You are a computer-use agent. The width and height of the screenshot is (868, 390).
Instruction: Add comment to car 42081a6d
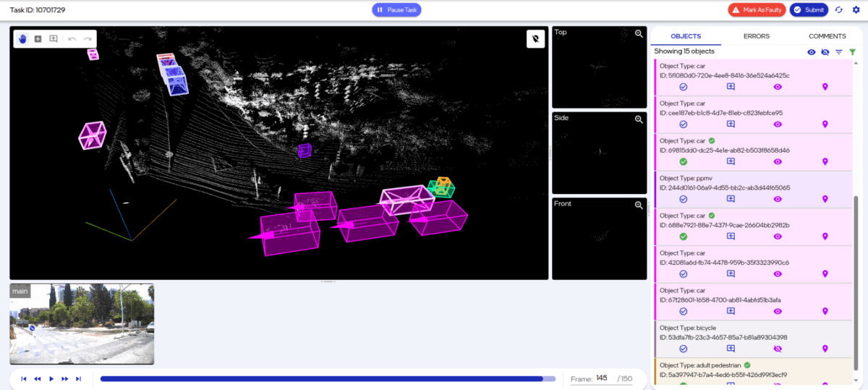[x=731, y=274]
